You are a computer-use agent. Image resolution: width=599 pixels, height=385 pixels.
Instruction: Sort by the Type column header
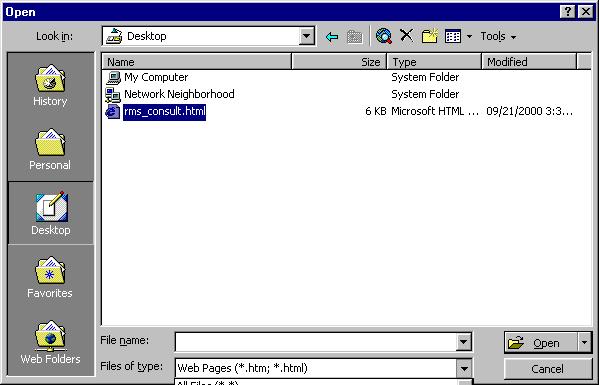pyautogui.click(x=434, y=62)
